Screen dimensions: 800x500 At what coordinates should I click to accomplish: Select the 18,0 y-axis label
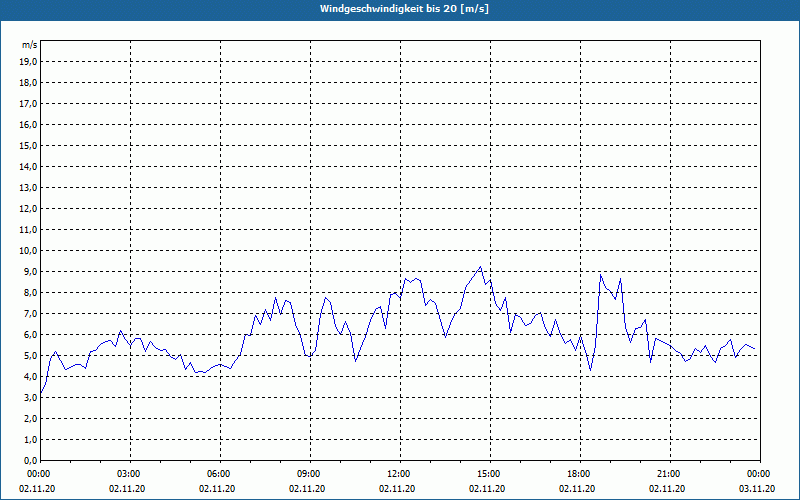(x=28, y=83)
